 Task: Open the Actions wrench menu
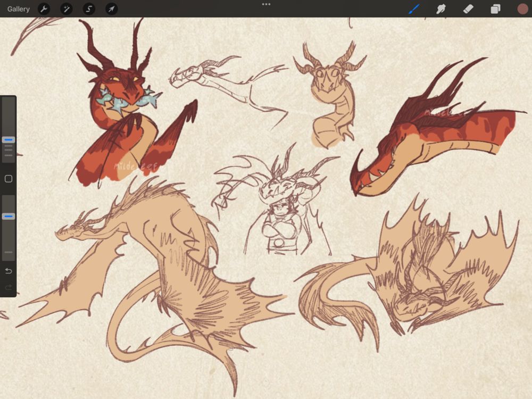(44, 9)
